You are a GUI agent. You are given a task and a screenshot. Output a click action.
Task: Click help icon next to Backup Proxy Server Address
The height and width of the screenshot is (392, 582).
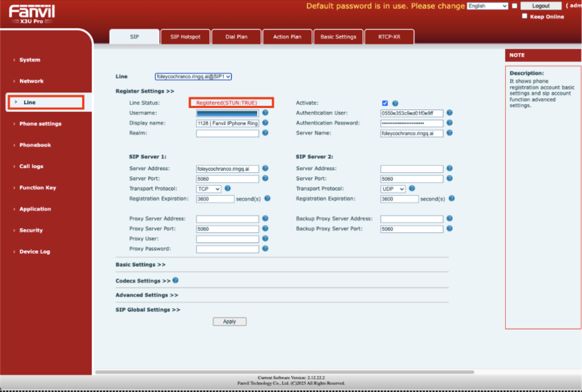(449, 219)
